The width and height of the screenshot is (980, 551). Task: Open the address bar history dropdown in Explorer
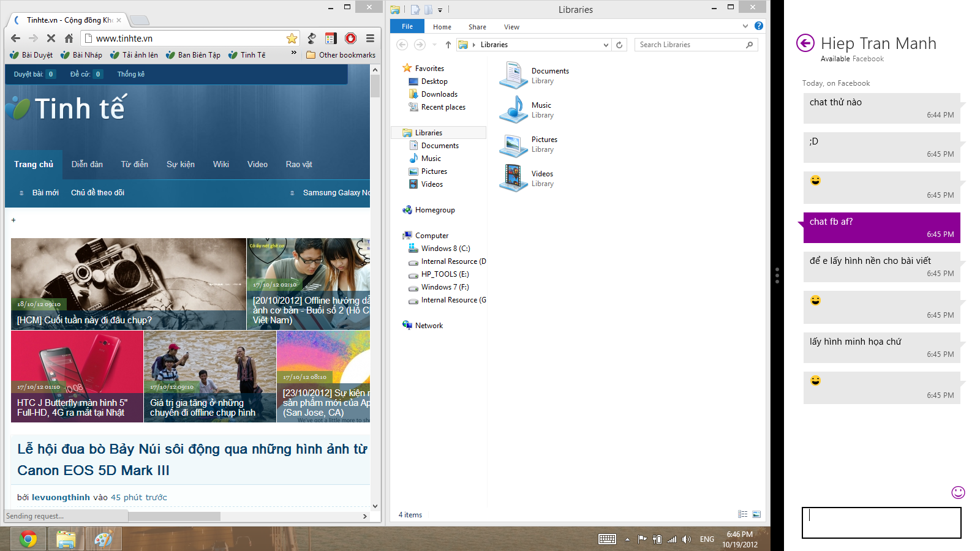[606, 45]
